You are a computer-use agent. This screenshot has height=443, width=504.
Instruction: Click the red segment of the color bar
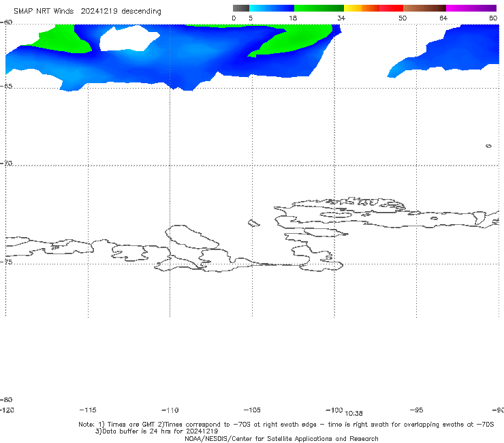click(391, 8)
